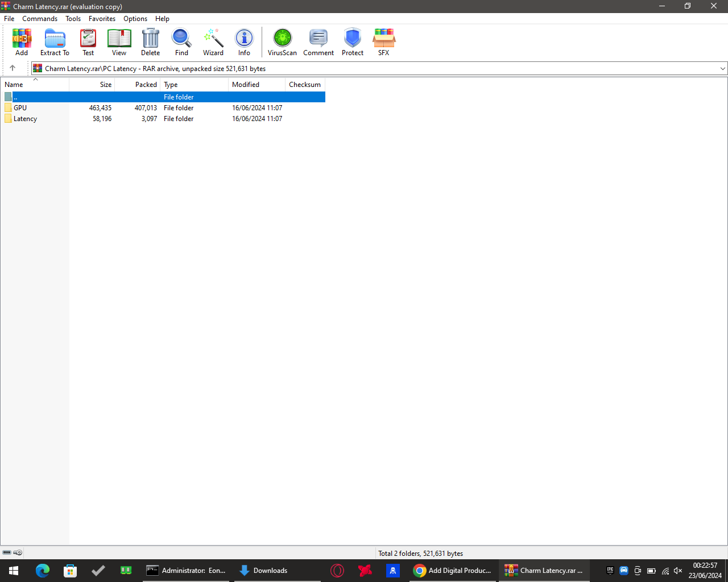
Task: Sort by Modified column header
Action: pyautogui.click(x=257, y=84)
